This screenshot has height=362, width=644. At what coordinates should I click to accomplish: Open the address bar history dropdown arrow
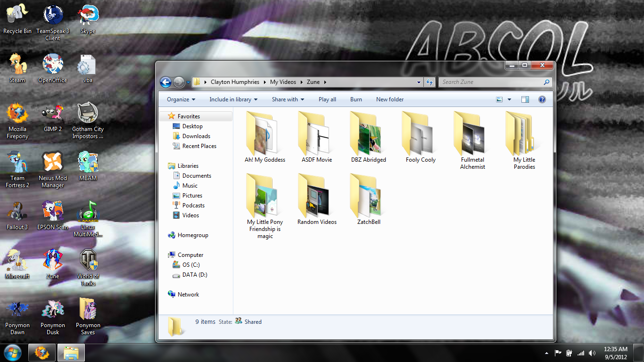point(419,82)
